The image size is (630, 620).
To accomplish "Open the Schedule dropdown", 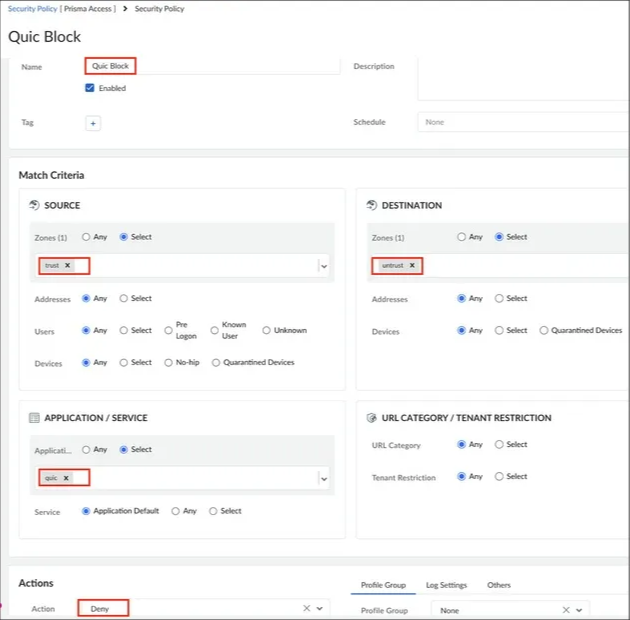I will point(520,122).
